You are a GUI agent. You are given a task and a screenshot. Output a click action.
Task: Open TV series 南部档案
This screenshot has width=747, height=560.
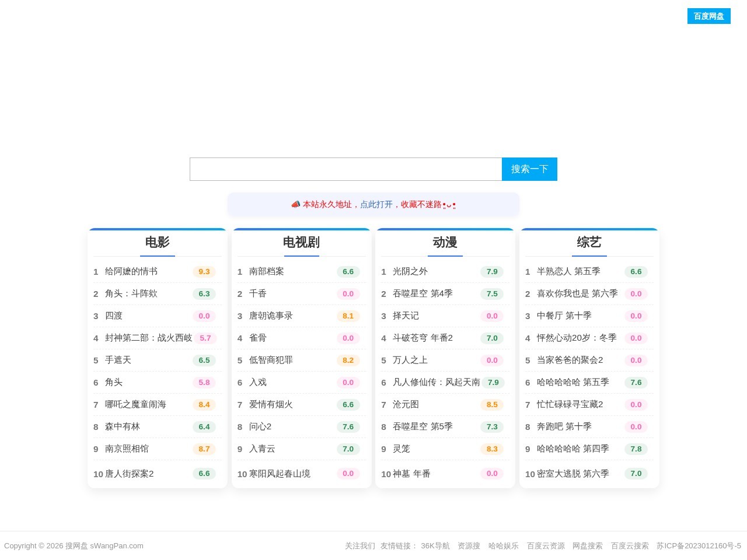(x=266, y=271)
